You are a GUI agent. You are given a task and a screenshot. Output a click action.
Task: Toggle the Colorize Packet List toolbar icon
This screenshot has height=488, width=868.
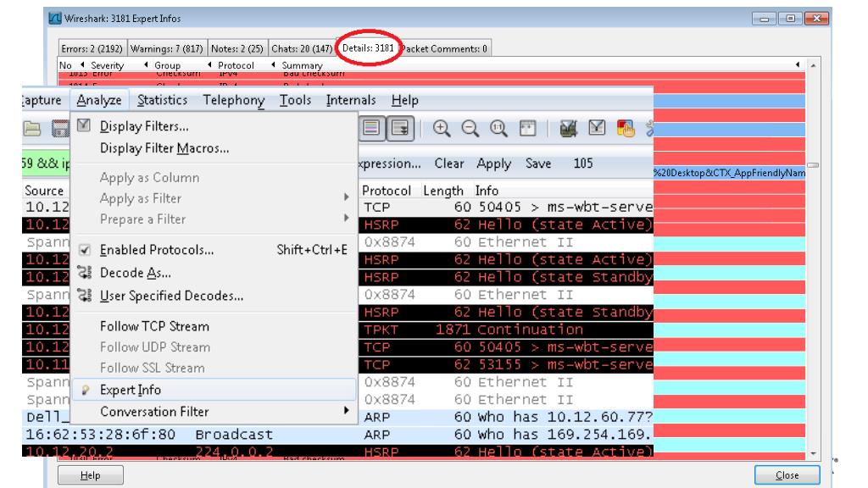coord(371,129)
